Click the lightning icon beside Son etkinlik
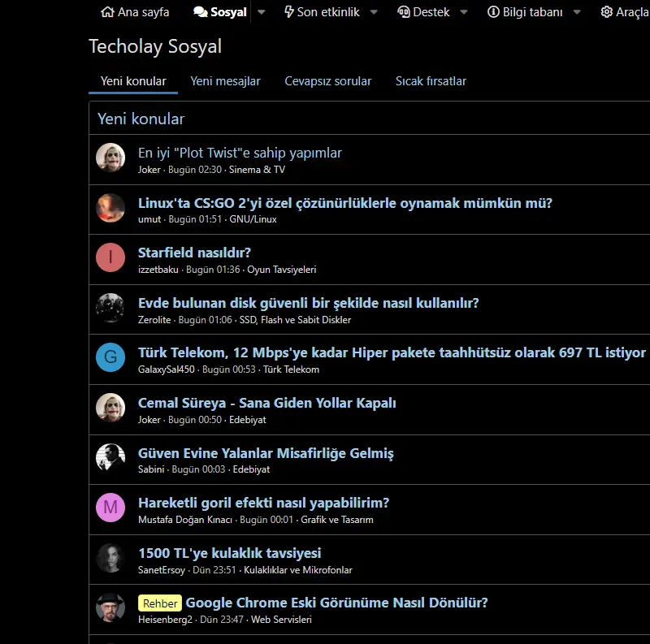Image resolution: width=650 pixels, height=644 pixels. 289,12
